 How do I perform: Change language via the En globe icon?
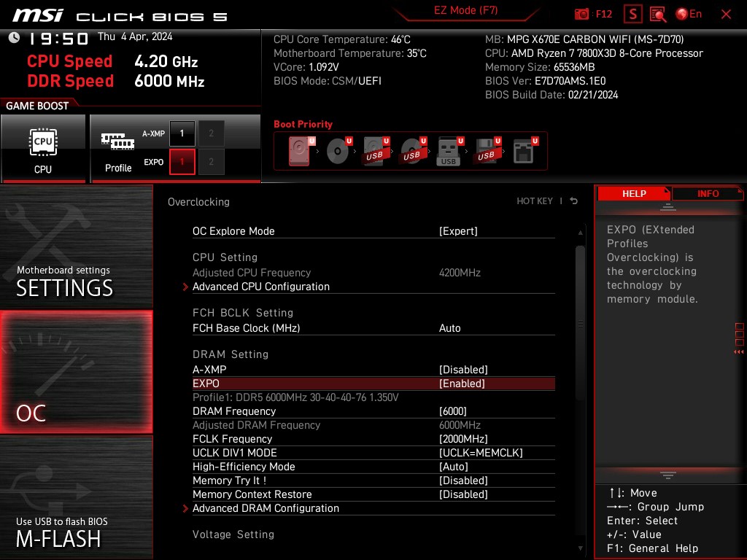pos(689,14)
